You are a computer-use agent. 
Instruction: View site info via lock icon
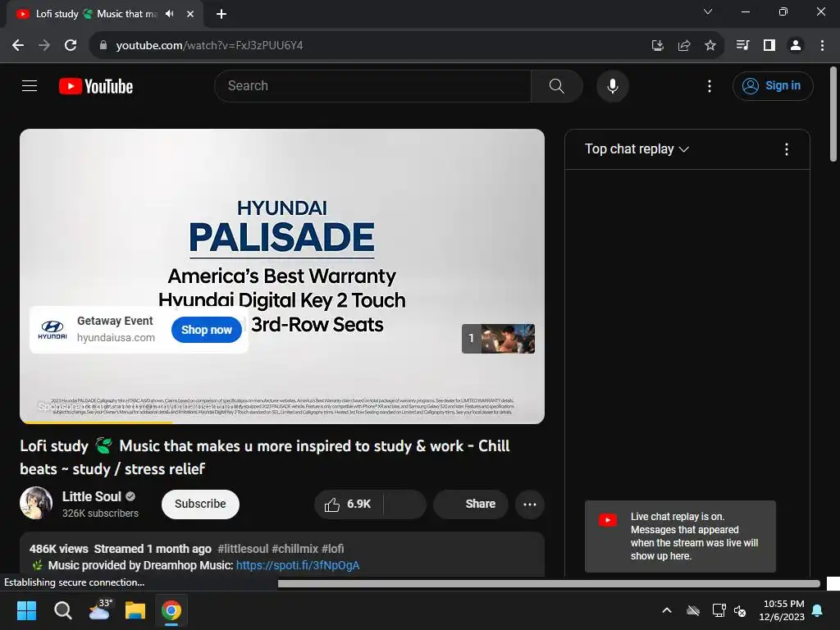(103, 45)
